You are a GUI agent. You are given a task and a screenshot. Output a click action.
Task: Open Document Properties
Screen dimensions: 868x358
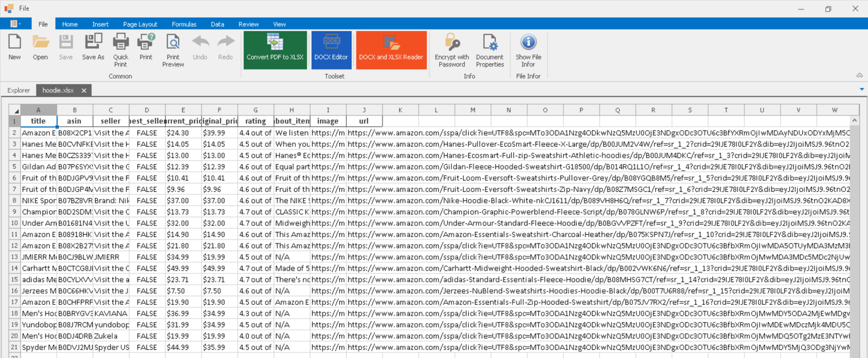490,50
